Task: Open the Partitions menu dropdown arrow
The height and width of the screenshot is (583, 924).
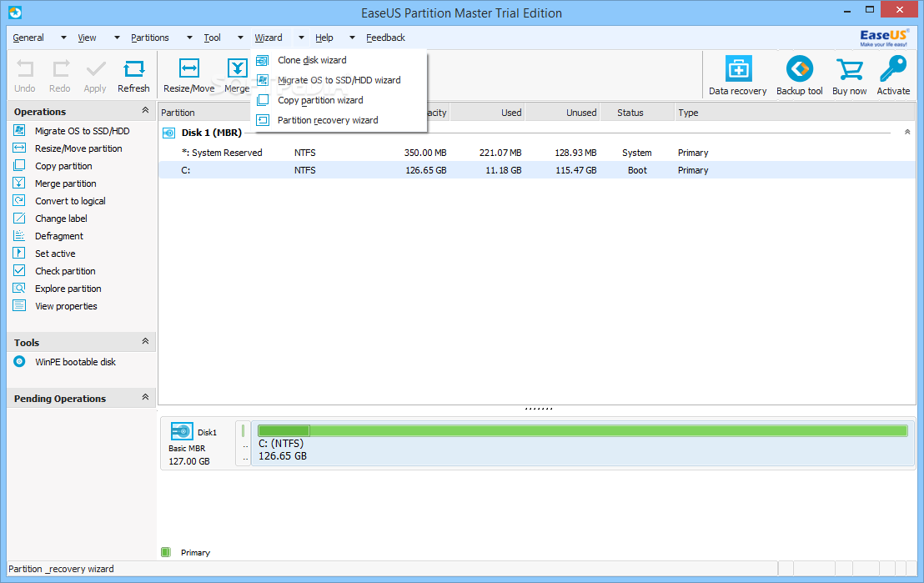Action: [189, 38]
